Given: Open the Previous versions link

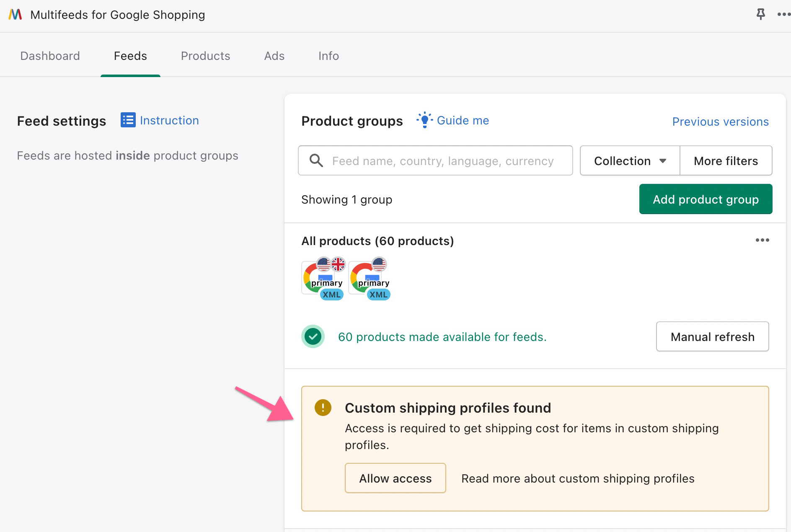Looking at the screenshot, I should [x=720, y=121].
